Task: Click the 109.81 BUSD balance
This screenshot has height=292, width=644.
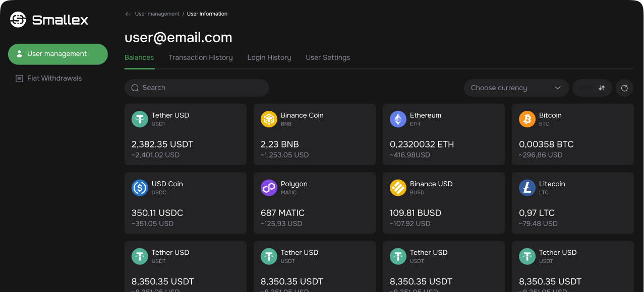Action: [416, 213]
